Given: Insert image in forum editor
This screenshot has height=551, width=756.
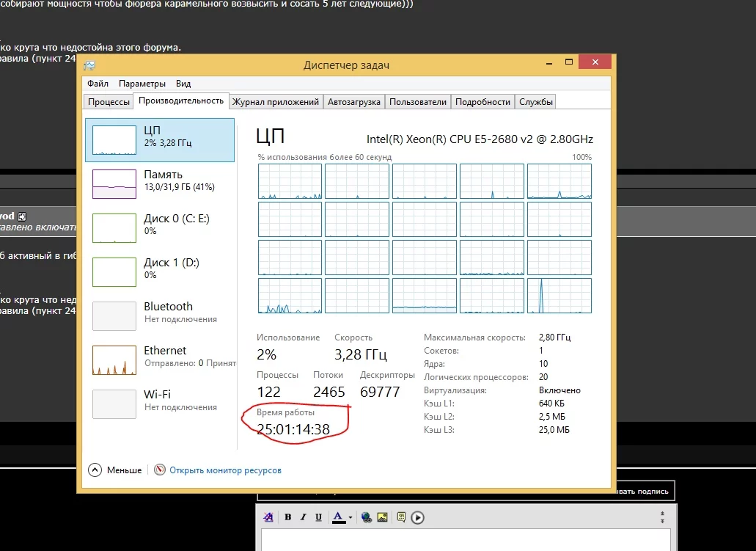Looking at the screenshot, I should pyautogui.click(x=382, y=517).
